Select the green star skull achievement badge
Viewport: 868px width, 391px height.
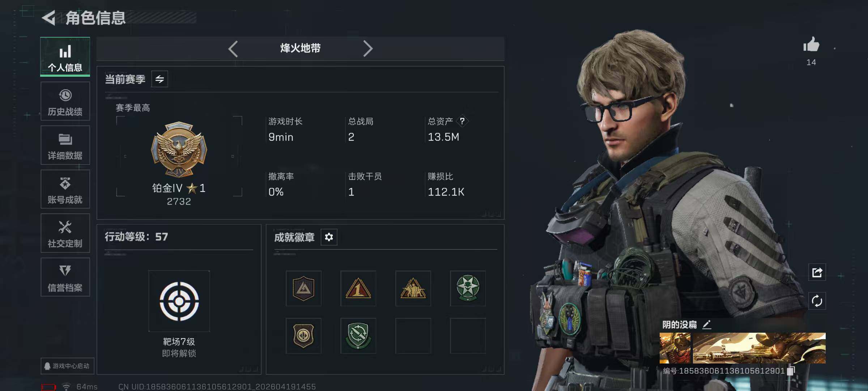[468, 288]
